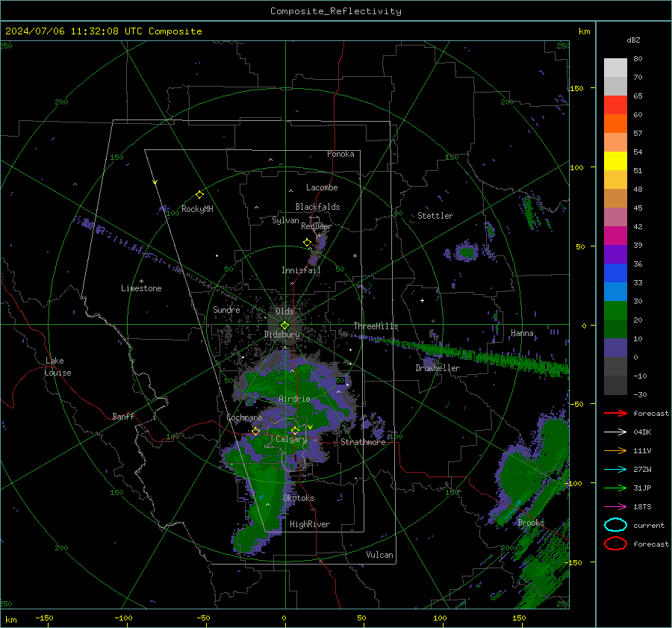Click the Calgary city label
Viewport: 672px width, 628px height.
291,439
